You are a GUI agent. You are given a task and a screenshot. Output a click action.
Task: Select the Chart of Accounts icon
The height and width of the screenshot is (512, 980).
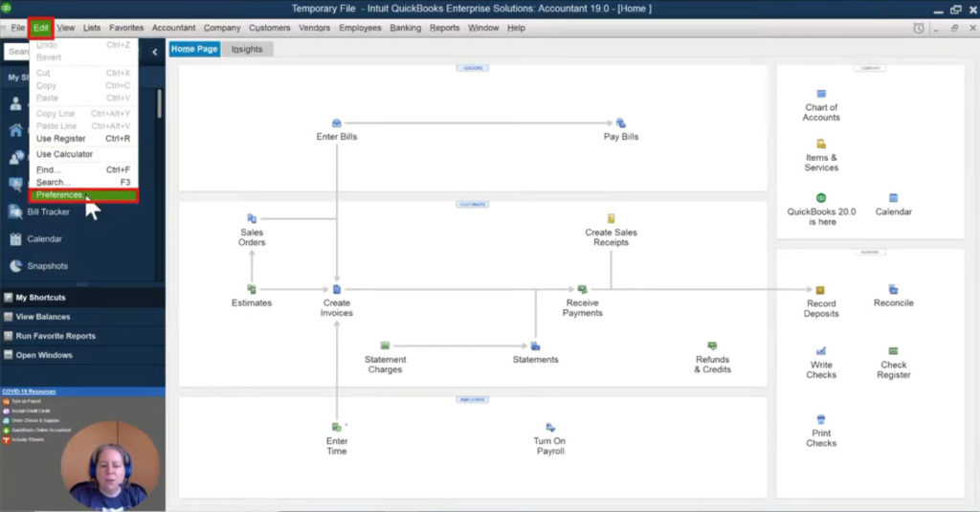(x=821, y=94)
